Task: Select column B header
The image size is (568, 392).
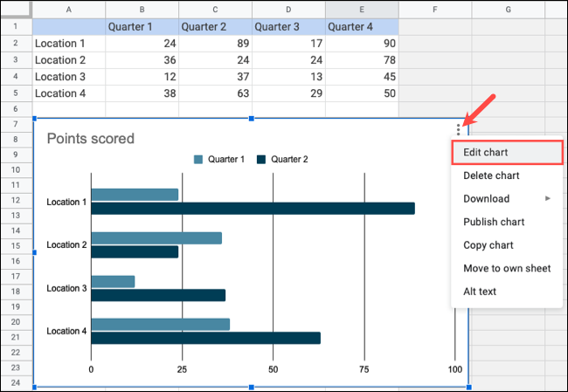Action: (x=142, y=10)
